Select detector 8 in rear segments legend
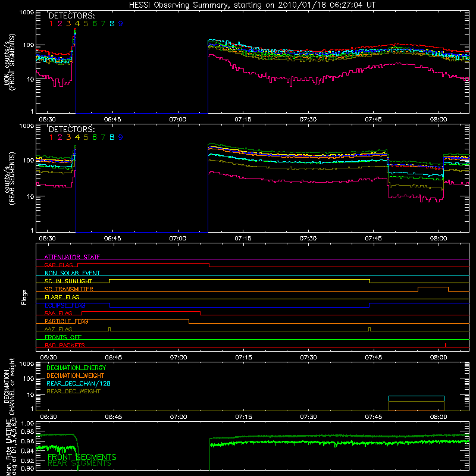Image resolution: width=476 pixels, height=476 pixels. click(x=112, y=137)
